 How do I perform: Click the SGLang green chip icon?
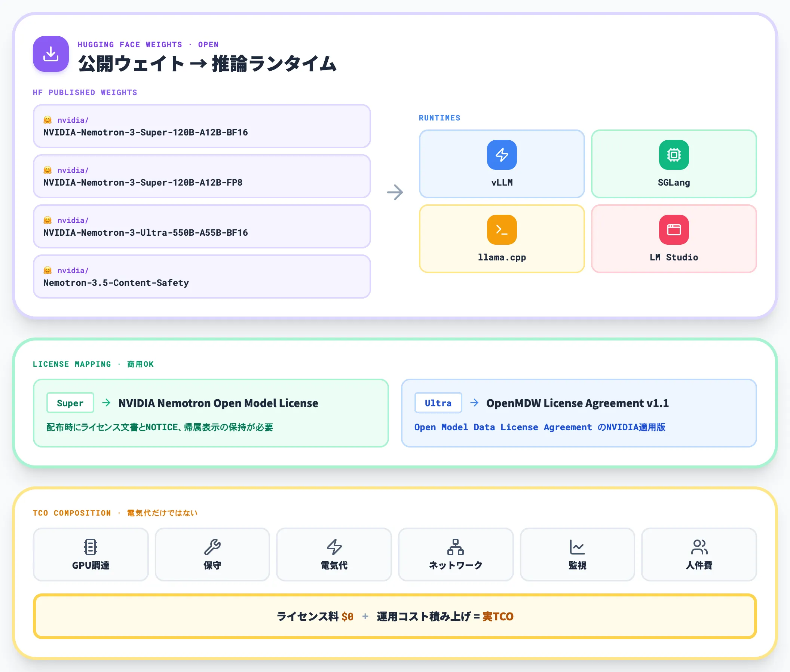click(673, 155)
